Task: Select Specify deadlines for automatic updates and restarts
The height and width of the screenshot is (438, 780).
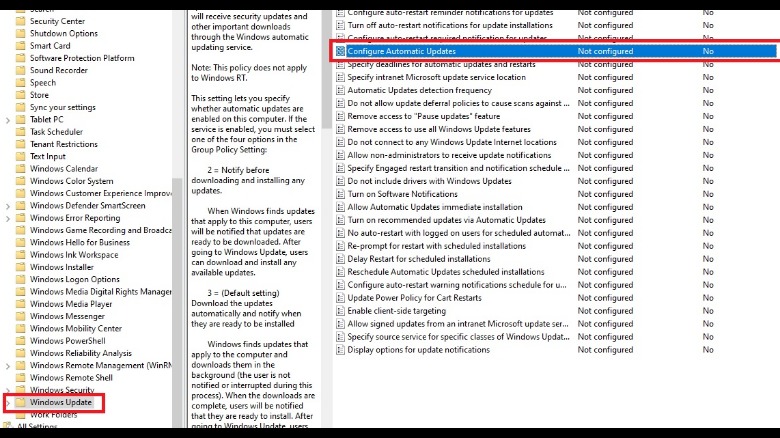Action: [441, 64]
